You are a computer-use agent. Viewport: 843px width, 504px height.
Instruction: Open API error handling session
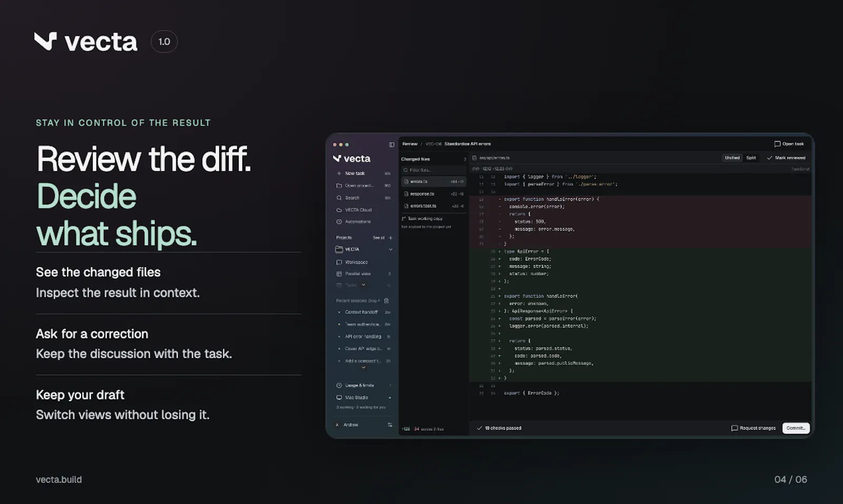[x=364, y=337]
